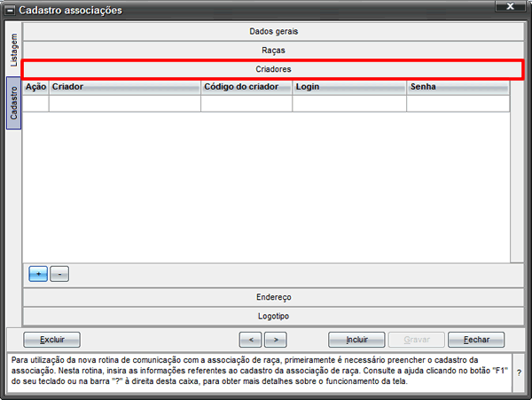Add a row with the + button

click(x=38, y=274)
